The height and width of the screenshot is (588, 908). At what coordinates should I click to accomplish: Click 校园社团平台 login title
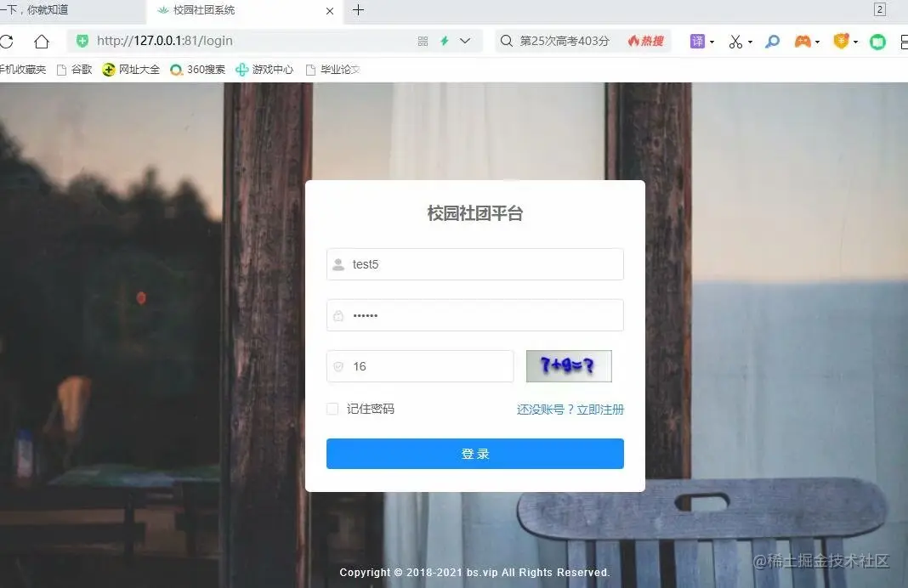(475, 213)
